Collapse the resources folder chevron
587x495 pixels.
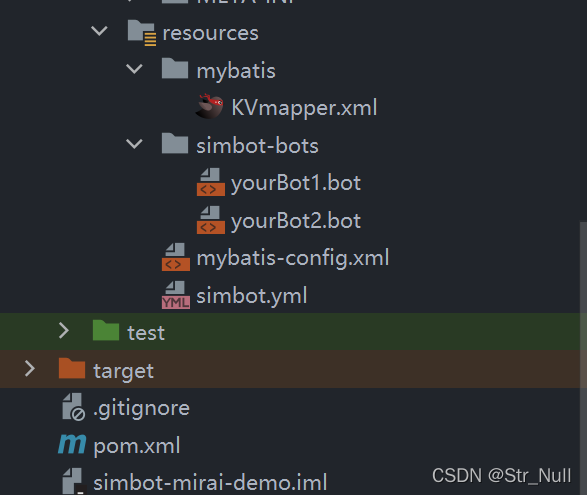tap(100, 31)
